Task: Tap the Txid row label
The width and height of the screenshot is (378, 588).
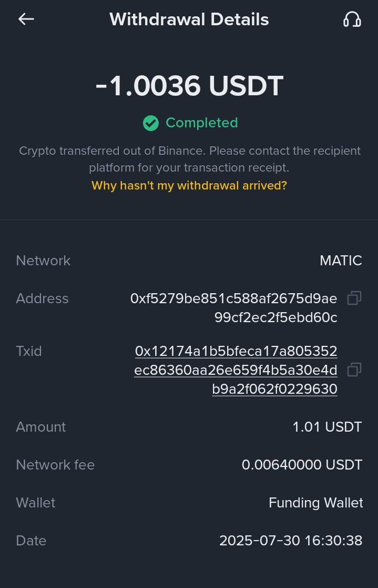Action: [x=29, y=351]
